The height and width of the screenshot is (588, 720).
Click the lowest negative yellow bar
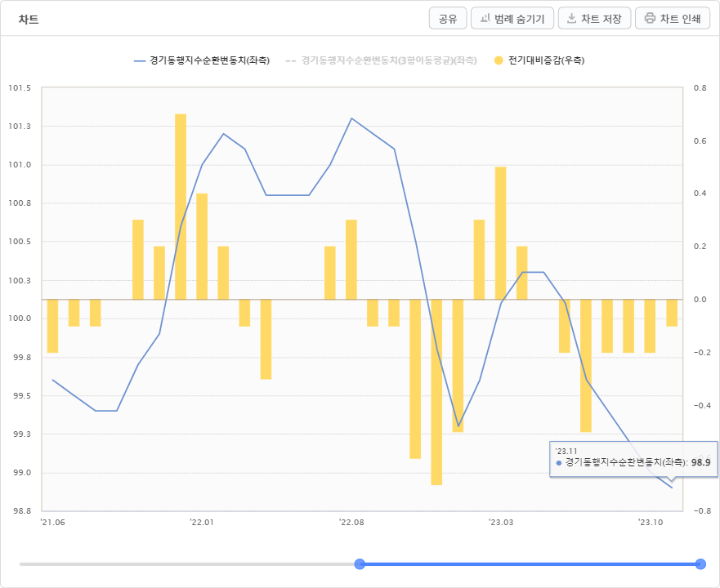coord(436,392)
